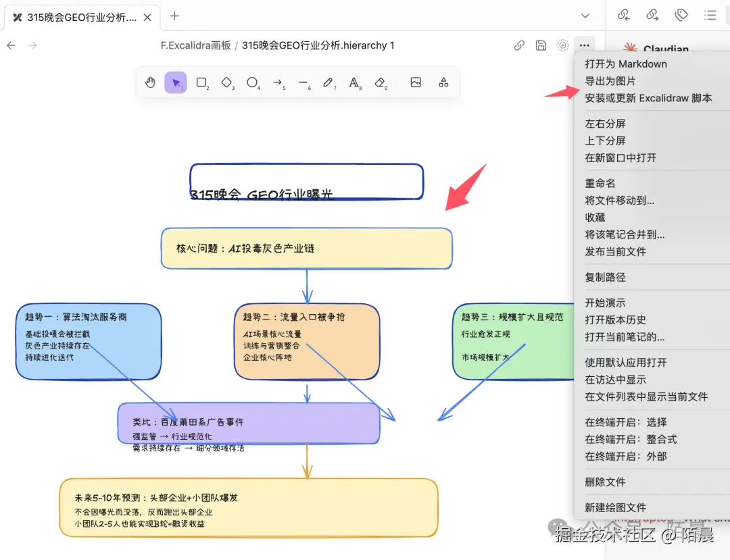Open the backlinks icon in right sidebar

click(x=623, y=16)
